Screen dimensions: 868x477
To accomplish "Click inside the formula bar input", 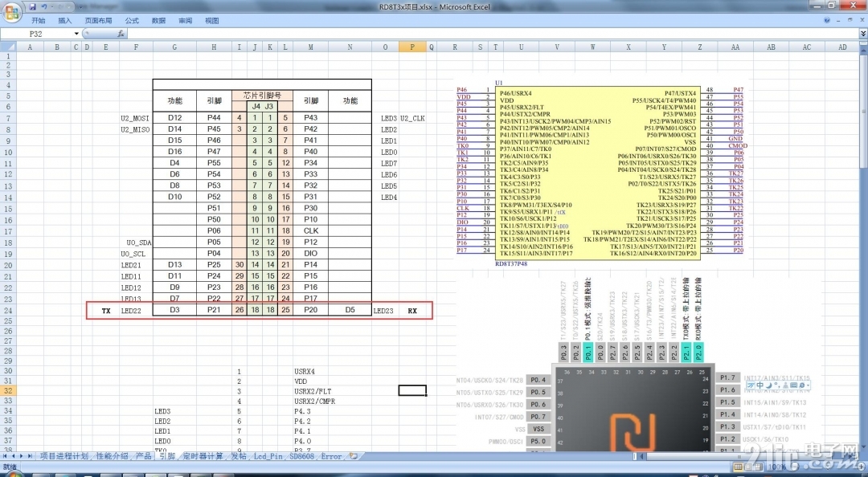I will [493, 34].
